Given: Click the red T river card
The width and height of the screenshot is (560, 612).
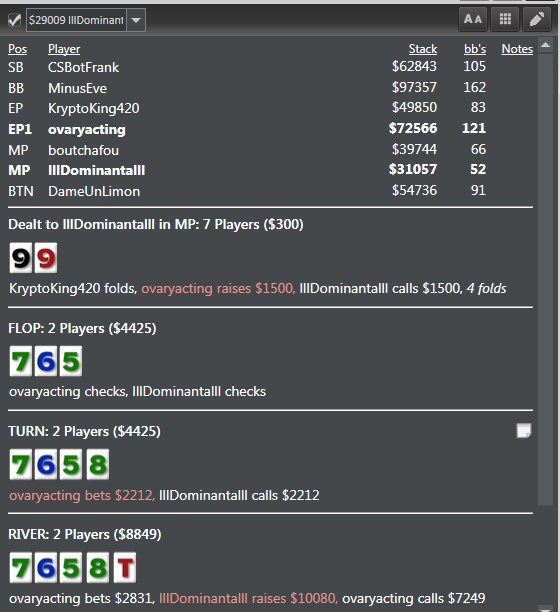Looking at the screenshot, I should coord(125,567).
